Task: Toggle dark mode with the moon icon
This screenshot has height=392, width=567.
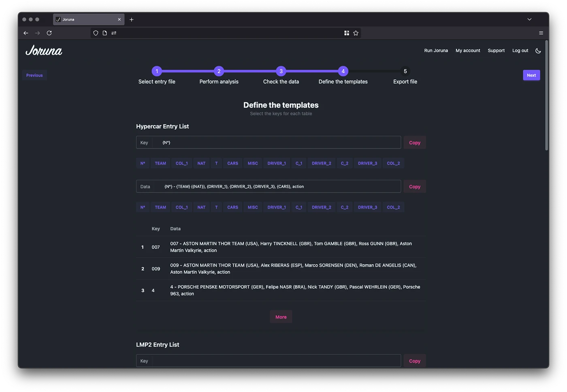Action: tap(538, 51)
